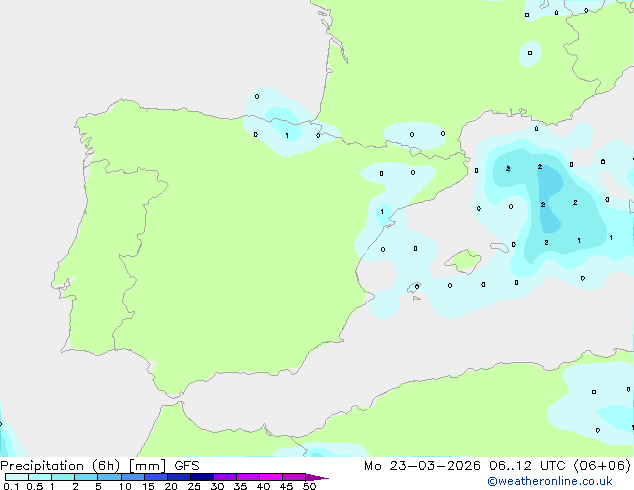This screenshot has width=634, height=490.
Task: Select the 1–2 mm legend swatch
Action: coord(63,477)
